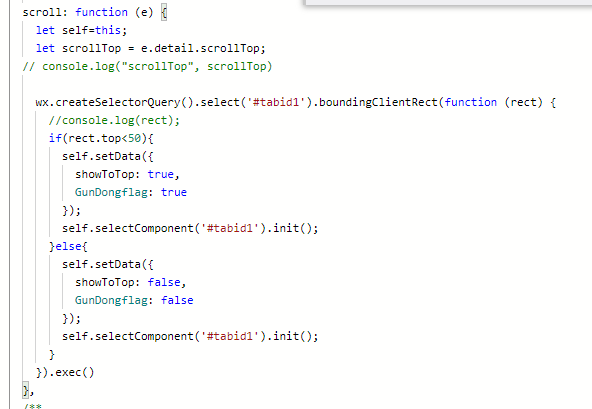This screenshot has height=409, width=592.
Task: Click 'GunDongflag: false' text
Action: click(134, 300)
